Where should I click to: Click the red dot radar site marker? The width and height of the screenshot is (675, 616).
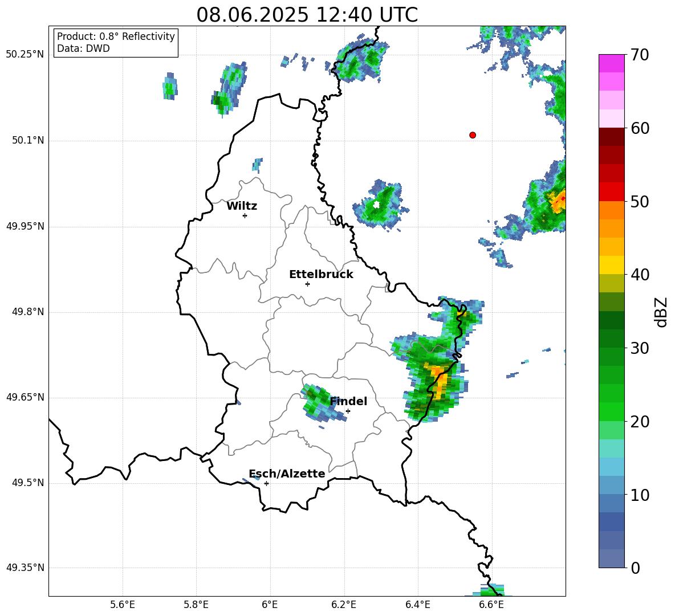473,135
